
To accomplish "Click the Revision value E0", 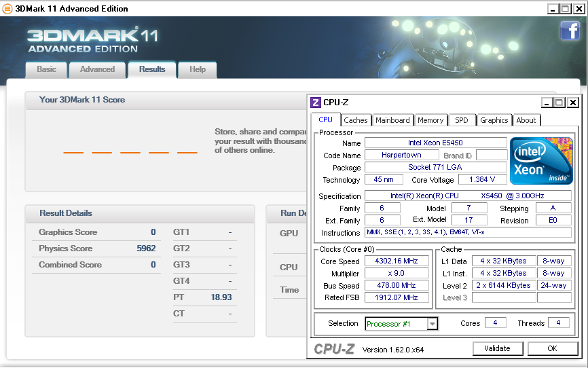I will [x=553, y=220].
